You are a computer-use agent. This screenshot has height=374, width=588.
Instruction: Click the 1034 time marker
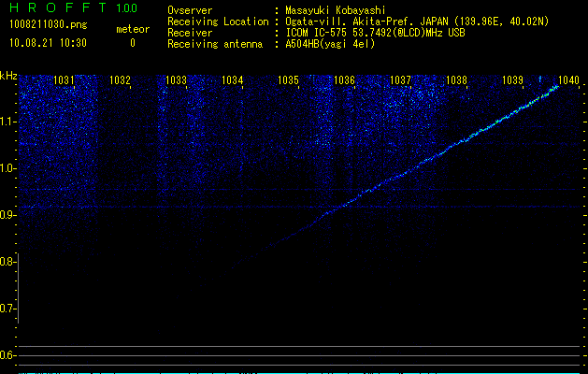pyautogui.click(x=232, y=79)
